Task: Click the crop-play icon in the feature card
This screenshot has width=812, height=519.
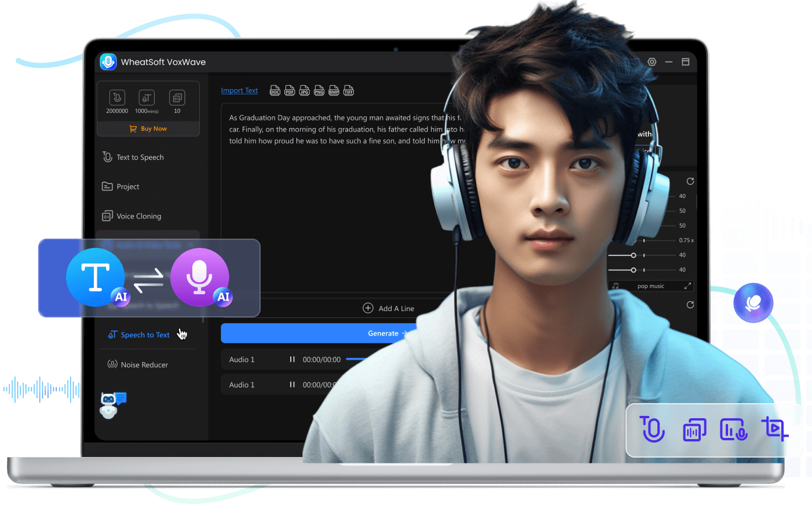Action: point(774,429)
